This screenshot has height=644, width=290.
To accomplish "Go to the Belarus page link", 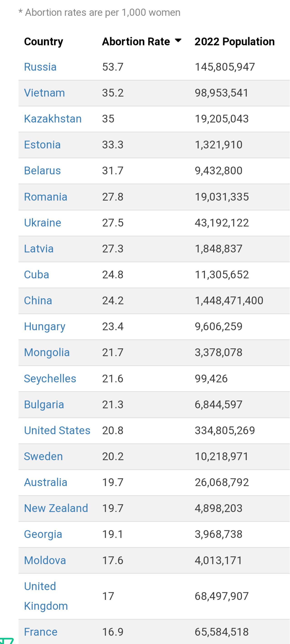I will [42, 171].
